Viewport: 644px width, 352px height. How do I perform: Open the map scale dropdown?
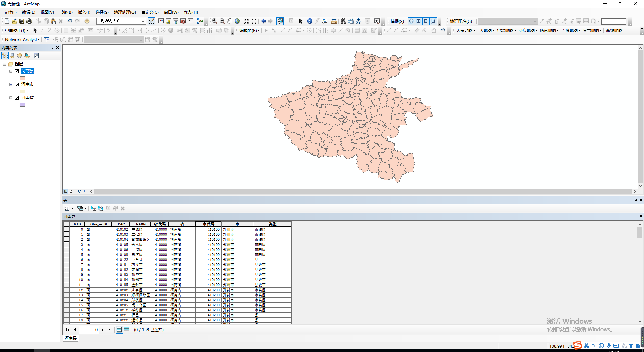pyautogui.click(x=143, y=21)
